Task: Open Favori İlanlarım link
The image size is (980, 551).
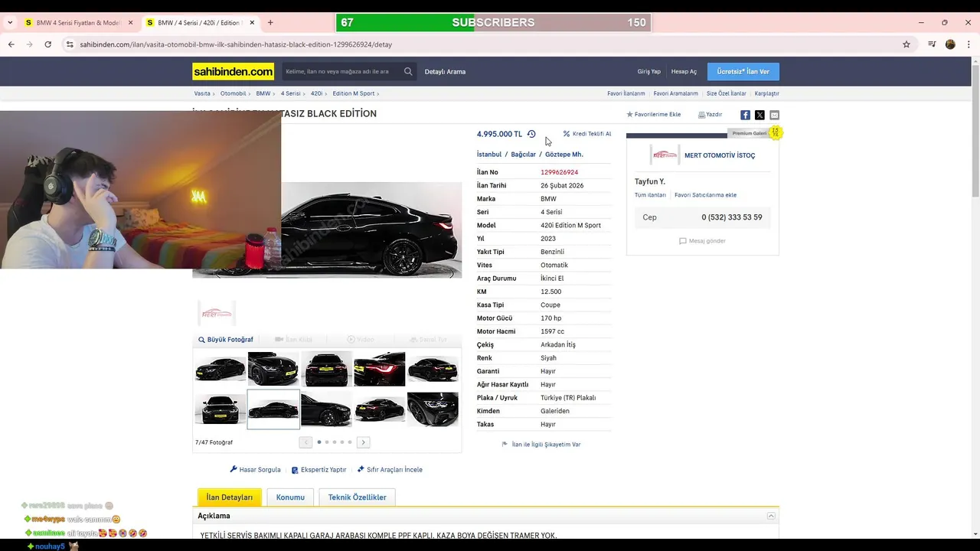Action: pyautogui.click(x=626, y=93)
